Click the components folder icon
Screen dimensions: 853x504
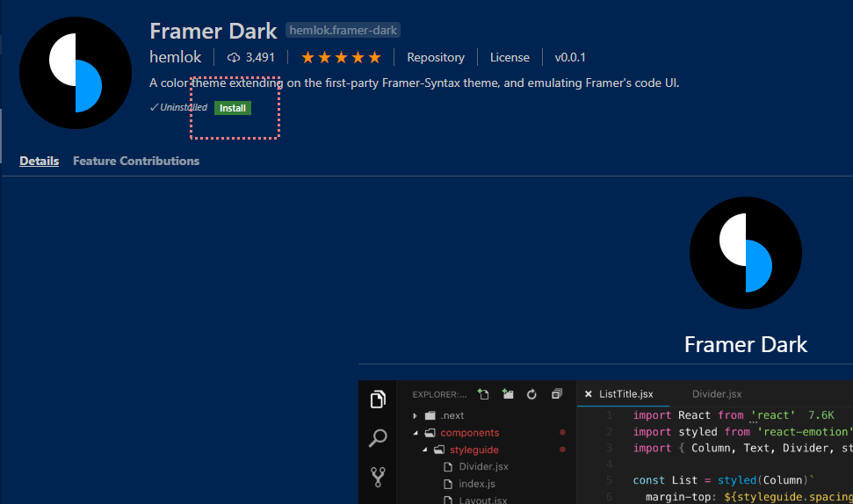(430, 433)
